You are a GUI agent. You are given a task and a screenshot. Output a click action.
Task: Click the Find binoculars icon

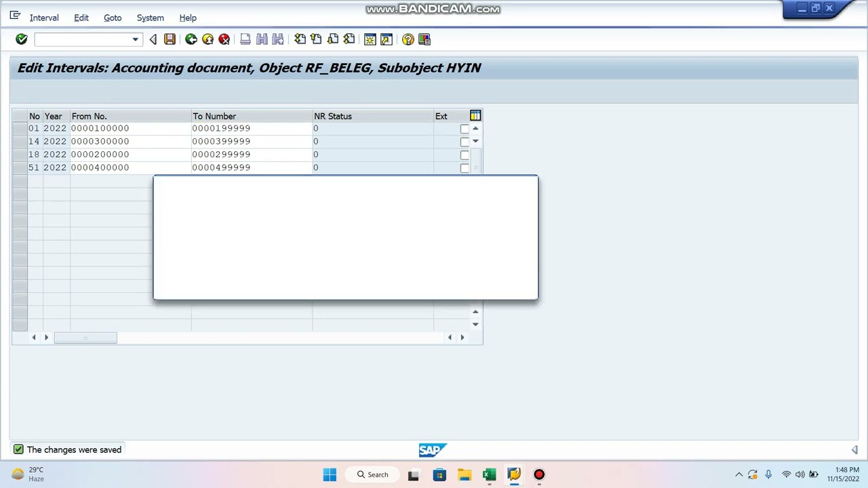262,39
